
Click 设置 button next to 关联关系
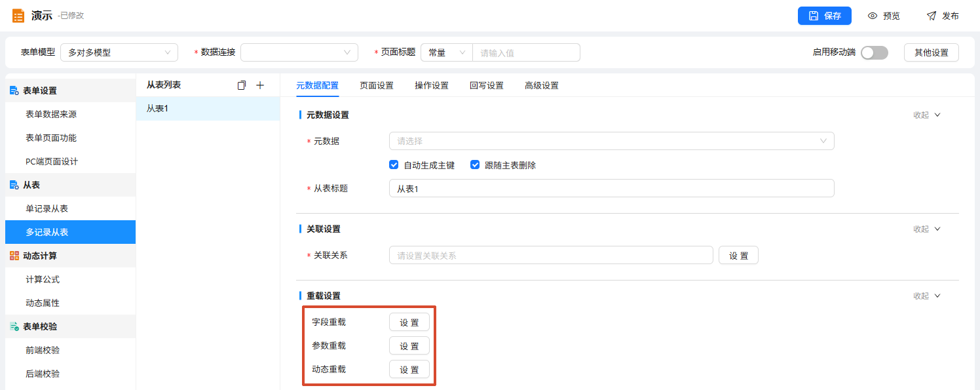738,256
